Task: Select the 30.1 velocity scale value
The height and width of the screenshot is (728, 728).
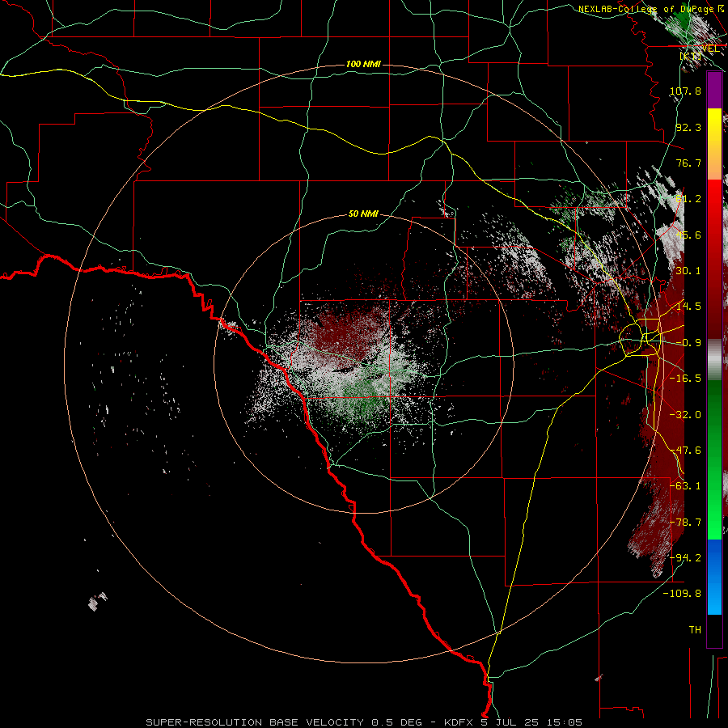Action: tap(688, 271)
